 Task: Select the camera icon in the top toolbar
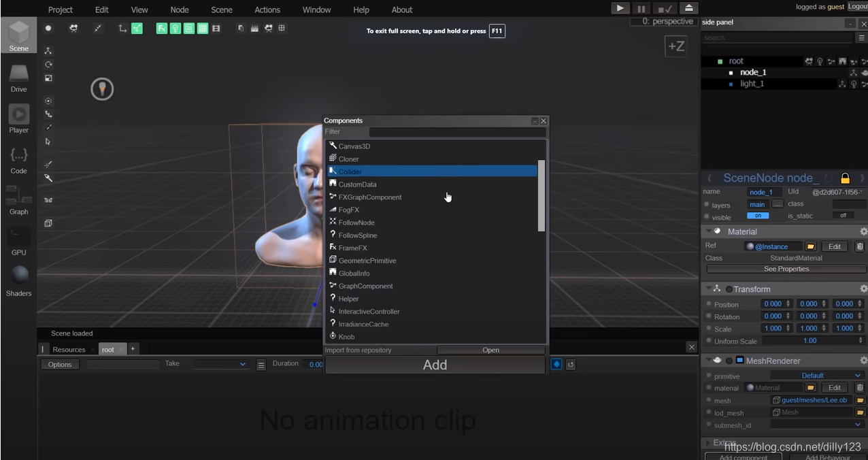pos(73,28)
